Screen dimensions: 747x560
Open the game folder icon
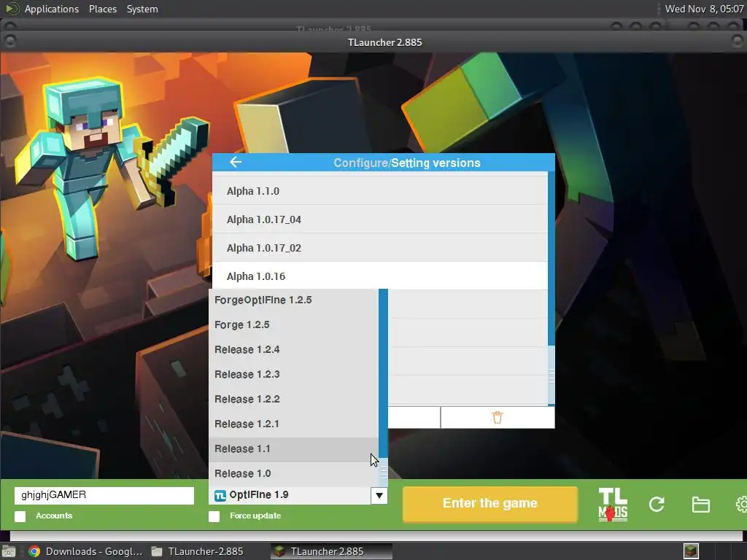[701, 505]
